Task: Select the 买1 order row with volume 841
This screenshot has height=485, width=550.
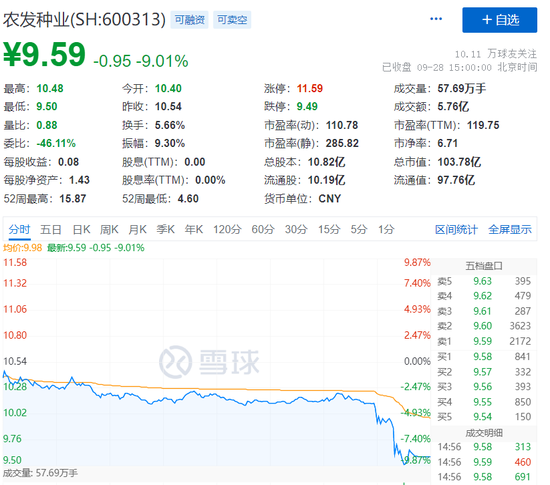Action: (484, 357)
